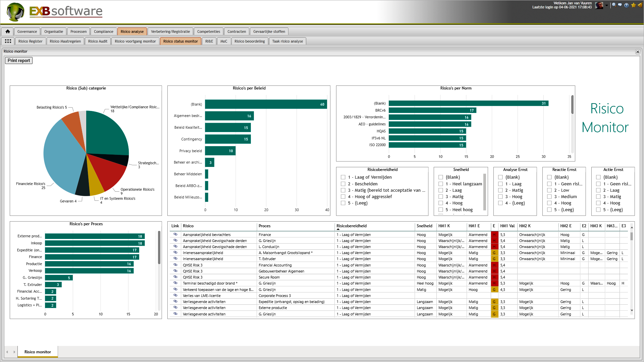Switch to the Compliance tab

click(103, 32)
